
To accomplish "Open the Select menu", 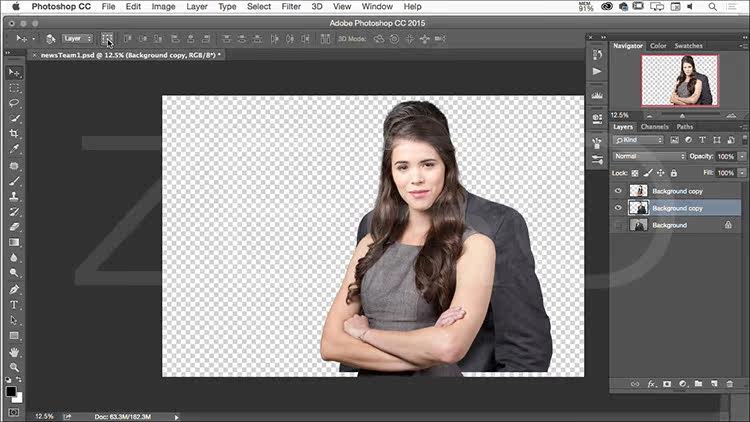I will 259,7.
